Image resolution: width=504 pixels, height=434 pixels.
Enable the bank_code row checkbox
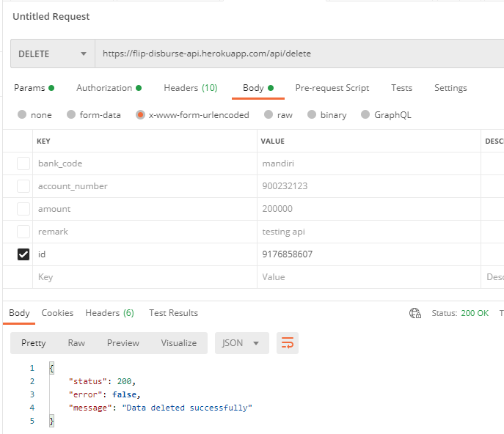pos(23,163)
